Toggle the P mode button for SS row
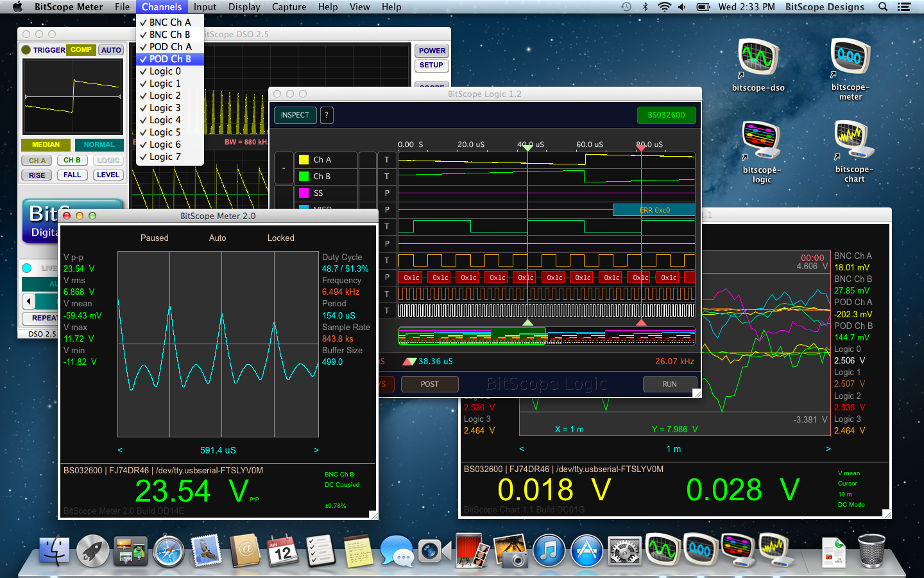 [387, 193]
